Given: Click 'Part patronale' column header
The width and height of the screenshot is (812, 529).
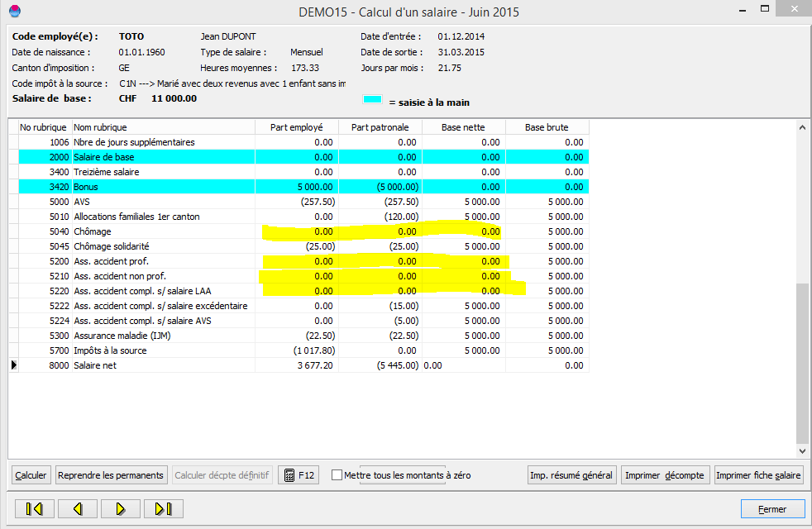Looking at the screenshot, I should (x=380, y=127).
